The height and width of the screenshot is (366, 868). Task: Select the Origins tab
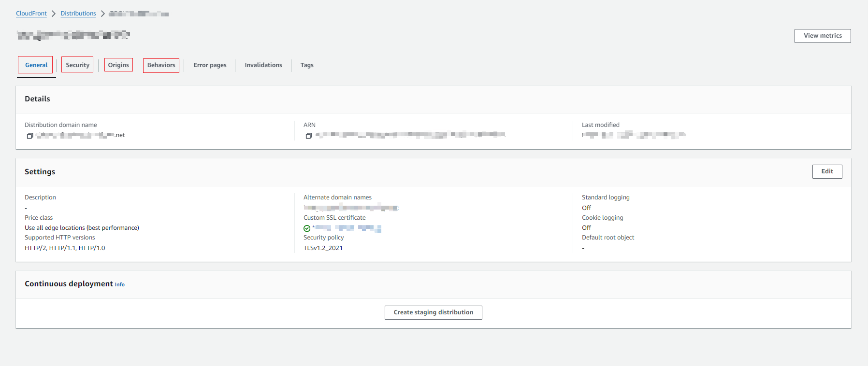118,65
